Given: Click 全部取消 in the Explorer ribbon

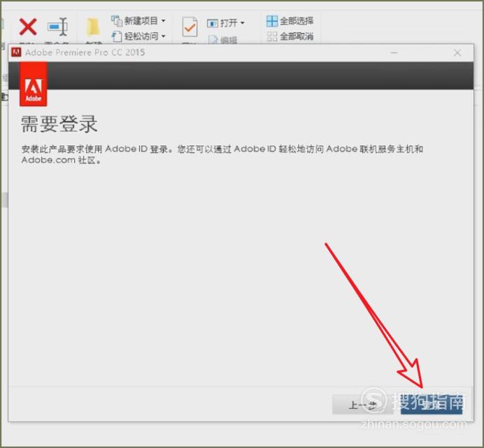Looking at the screenshot, I should point(290,36).
